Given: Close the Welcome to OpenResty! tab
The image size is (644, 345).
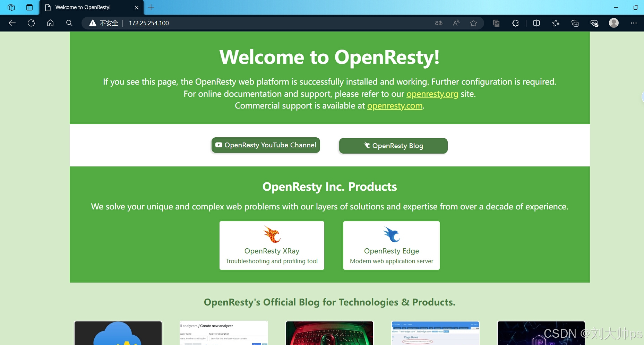Looking at the screenshot, I should pos(137,7).
